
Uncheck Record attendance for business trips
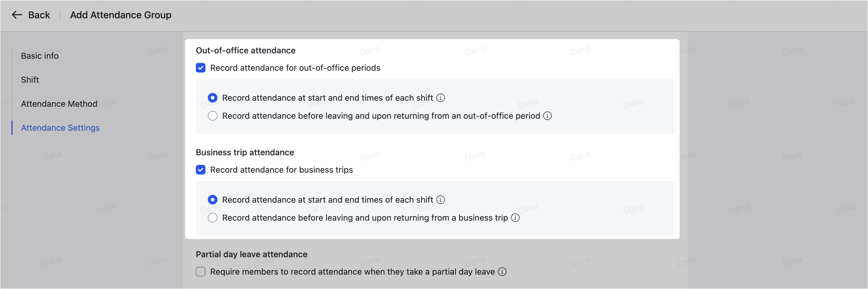(x=201, y=170)
